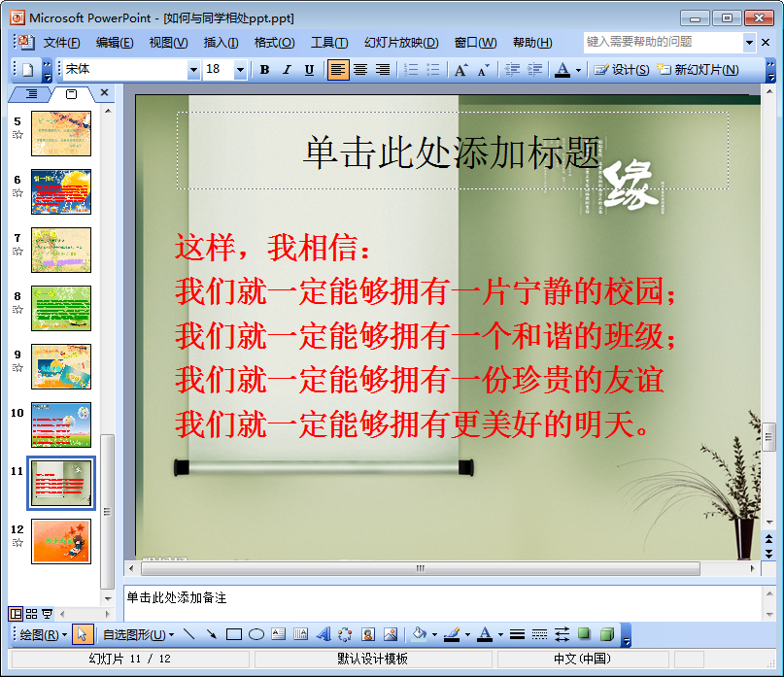The image size is (784, 677).
Task: Switch to Normal view button
Action: [x=16, y=614]
